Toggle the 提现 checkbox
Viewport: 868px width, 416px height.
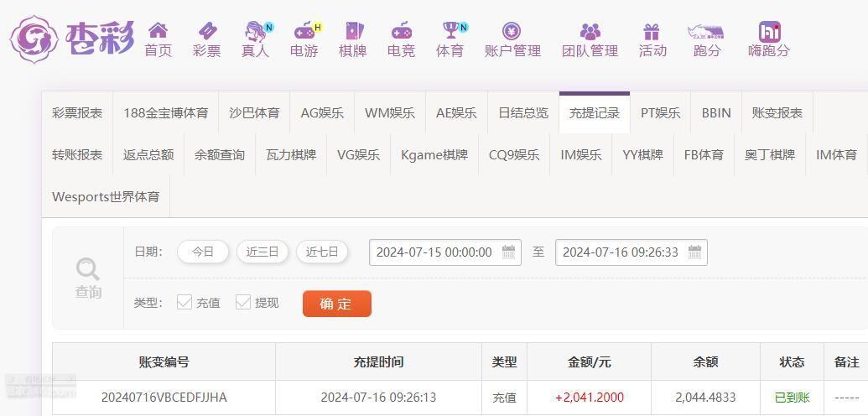tap(243, 302)
